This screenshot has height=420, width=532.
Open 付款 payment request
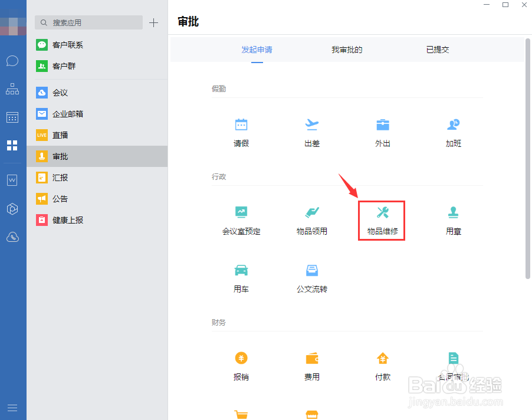383,367
